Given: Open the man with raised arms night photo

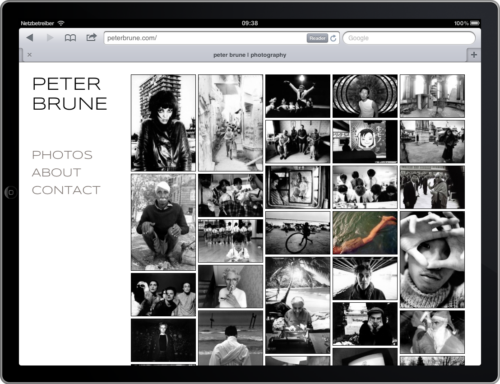Looking at the screenshot, I should (x=298, y=96).
